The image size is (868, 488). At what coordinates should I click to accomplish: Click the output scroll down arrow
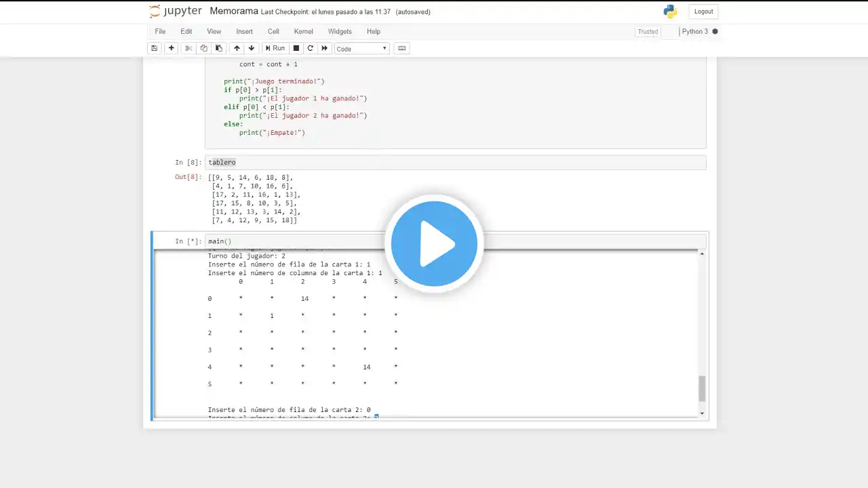[x=702, y=413]
